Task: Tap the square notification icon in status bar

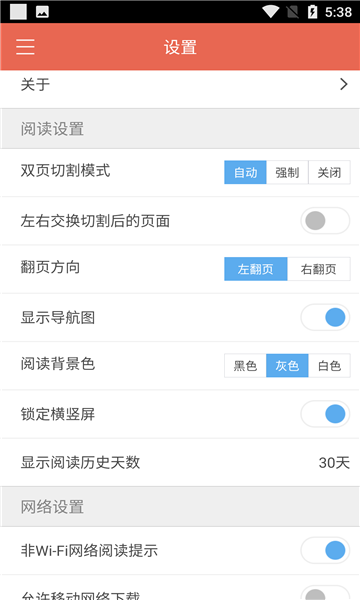Action: 18,11
